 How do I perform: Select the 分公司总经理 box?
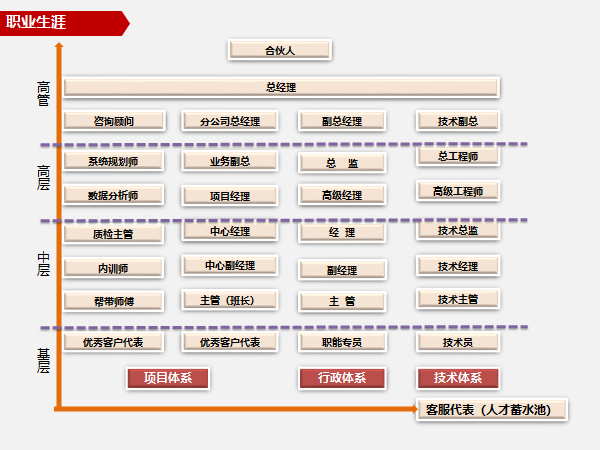click(230, 121)
